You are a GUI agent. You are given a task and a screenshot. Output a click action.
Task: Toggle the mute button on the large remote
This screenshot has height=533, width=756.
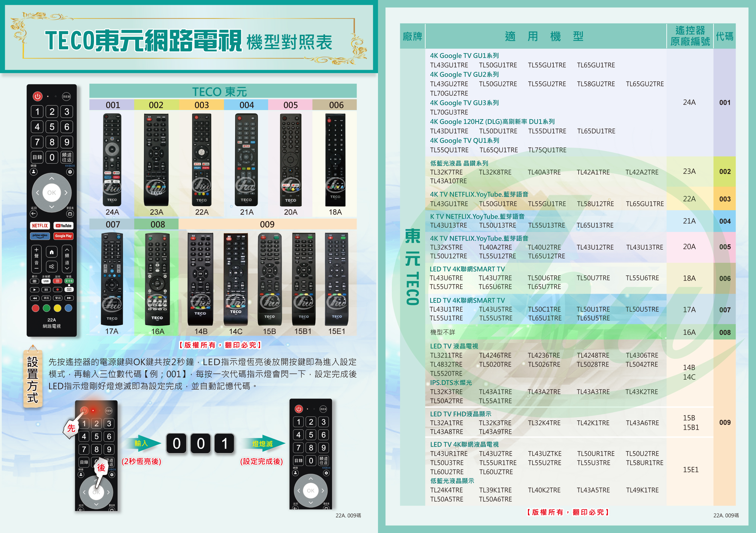(x=52, y=266)
